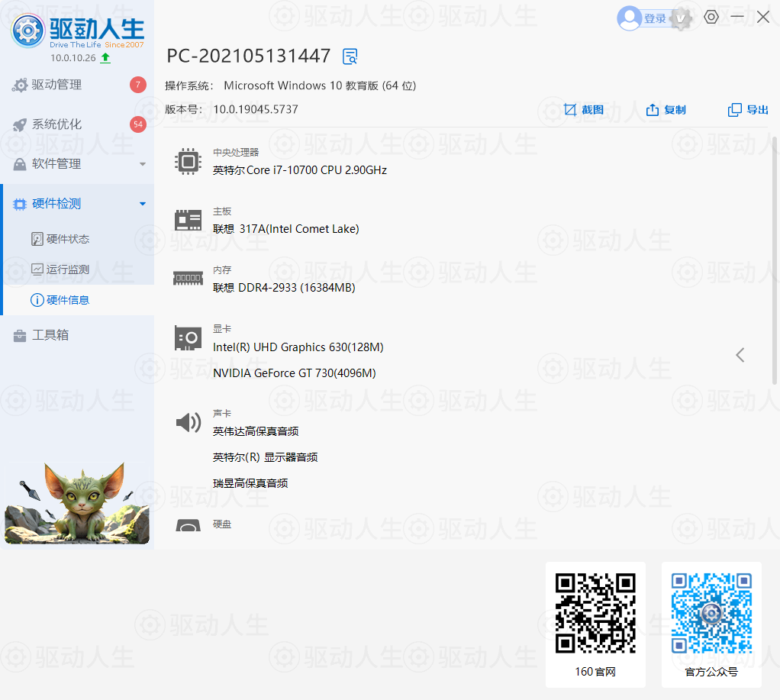Click the 截图 screenshot button

click(584, 110)
